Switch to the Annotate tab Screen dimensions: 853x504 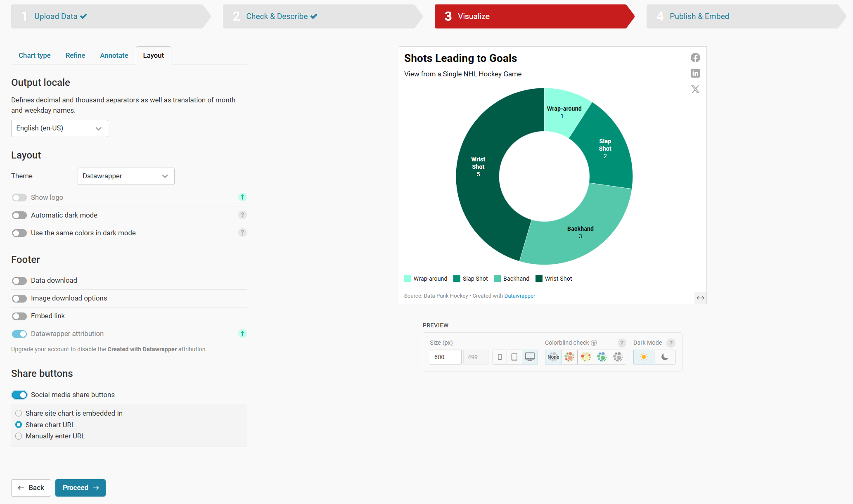(x=114, y=55)
